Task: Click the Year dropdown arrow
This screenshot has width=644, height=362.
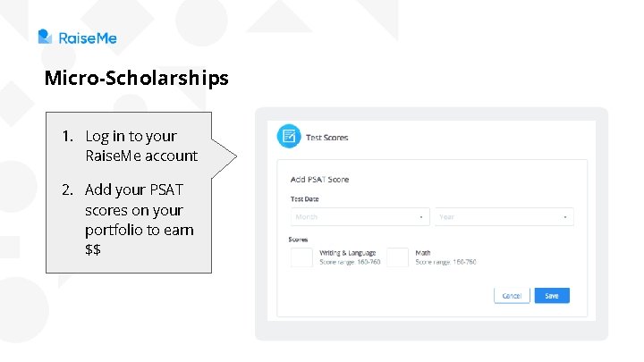Action: point(565,216)
